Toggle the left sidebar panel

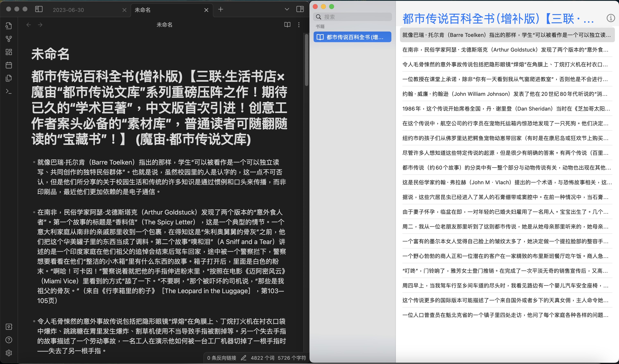[39, 9]
